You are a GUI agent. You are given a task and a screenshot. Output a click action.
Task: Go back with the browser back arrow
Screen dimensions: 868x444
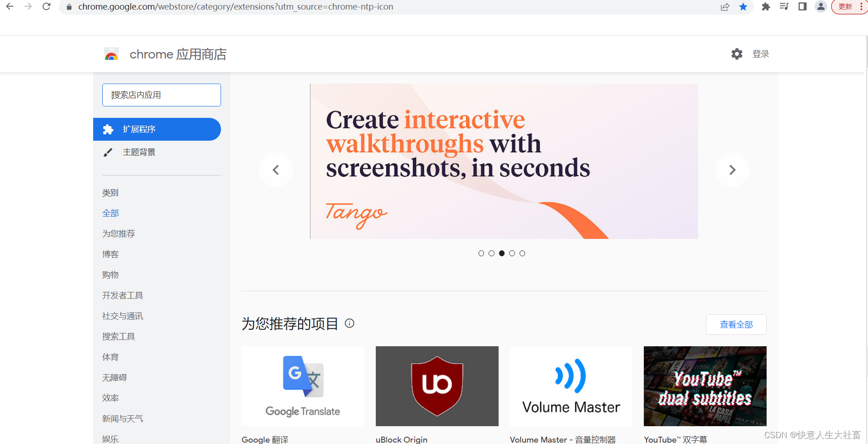click(10, 6)
